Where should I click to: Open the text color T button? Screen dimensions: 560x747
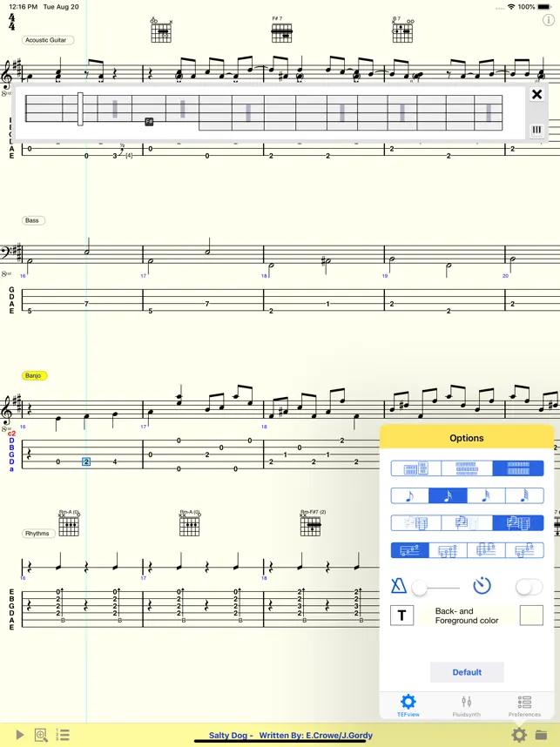[401, 616]
